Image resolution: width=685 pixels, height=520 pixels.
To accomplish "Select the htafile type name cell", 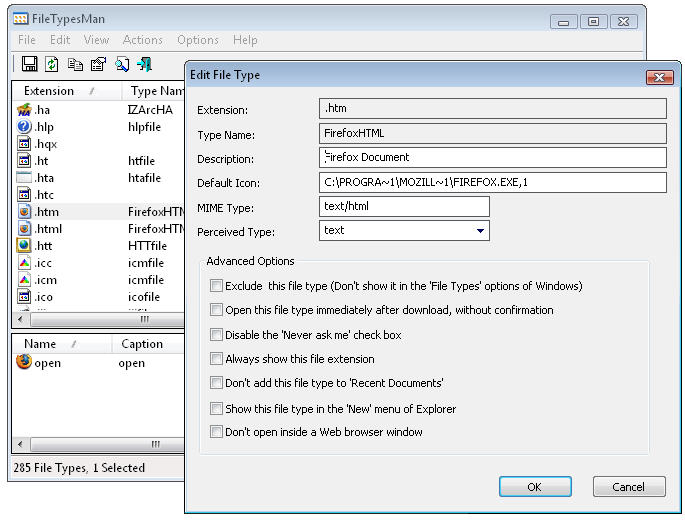I will click(145, 178).
